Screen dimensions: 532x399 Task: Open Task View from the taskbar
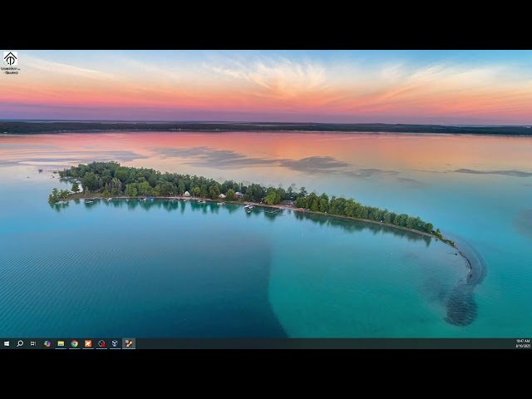(33, 343)
